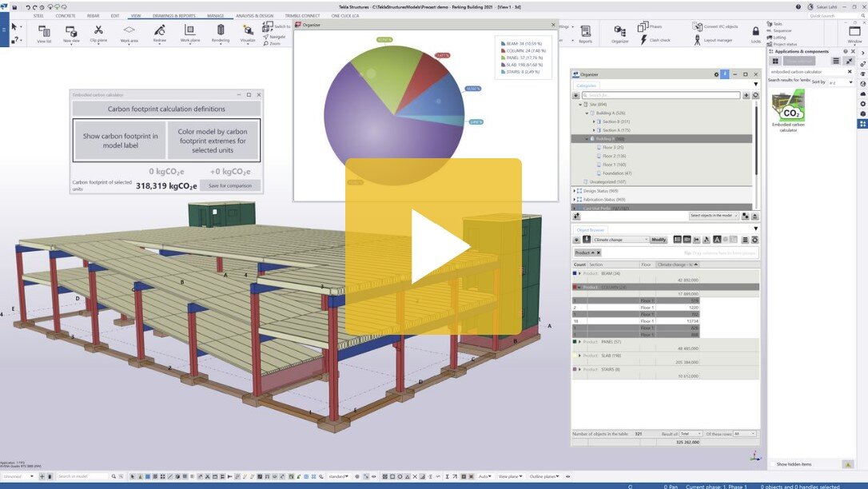The width and height of the screenshot is (868, 489).
Task: Select Floor 2 (136) tree item
Action: tap(615, 156)
